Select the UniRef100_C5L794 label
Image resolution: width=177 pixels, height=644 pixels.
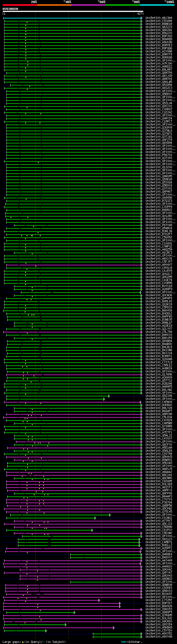pyautogui.click(x=159, y=332)
